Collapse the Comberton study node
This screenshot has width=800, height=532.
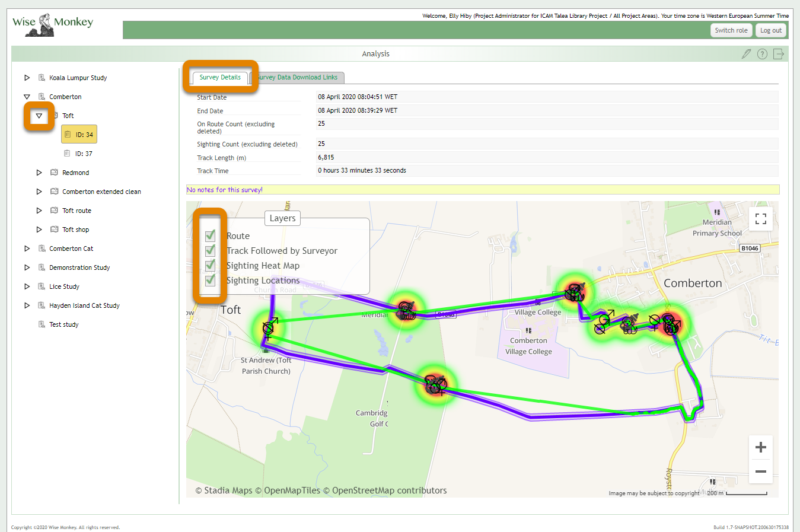(27, 97)
